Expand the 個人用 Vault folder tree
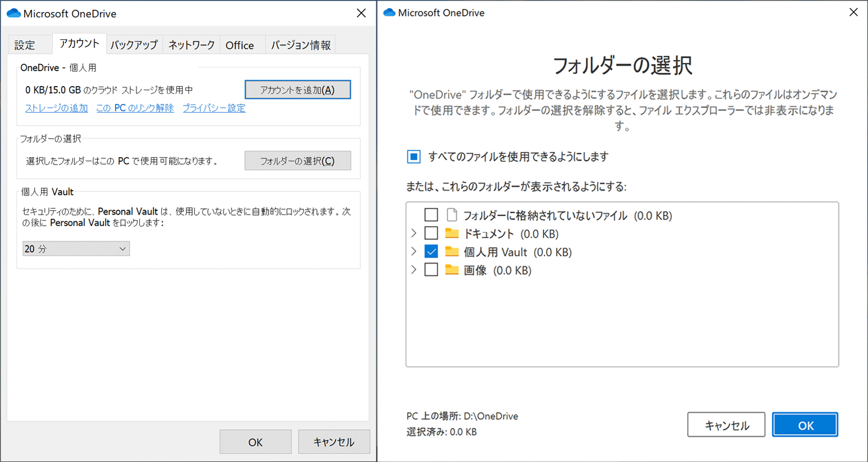 (413, 252)
